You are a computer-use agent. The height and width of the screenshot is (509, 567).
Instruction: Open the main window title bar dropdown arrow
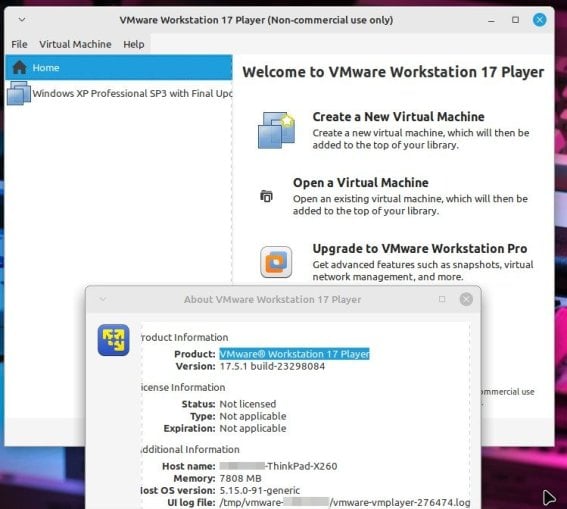[x=22, y=20]
